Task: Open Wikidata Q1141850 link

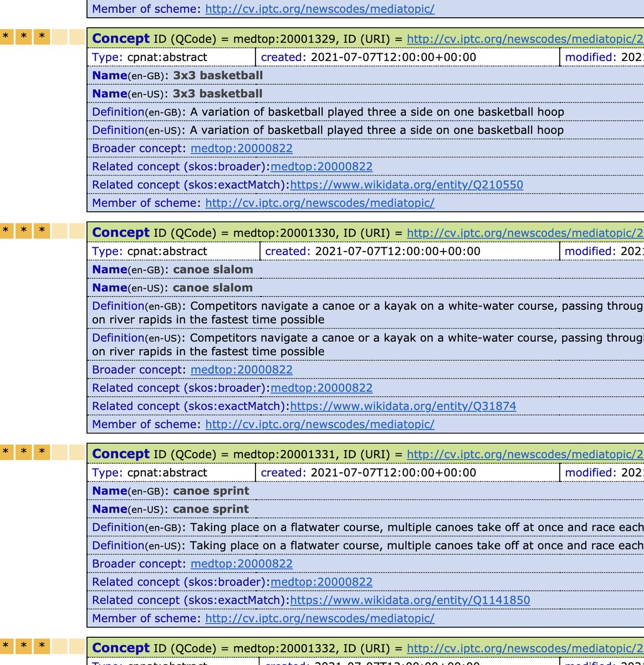Action: pyautogui.click(x=410, y=600)
